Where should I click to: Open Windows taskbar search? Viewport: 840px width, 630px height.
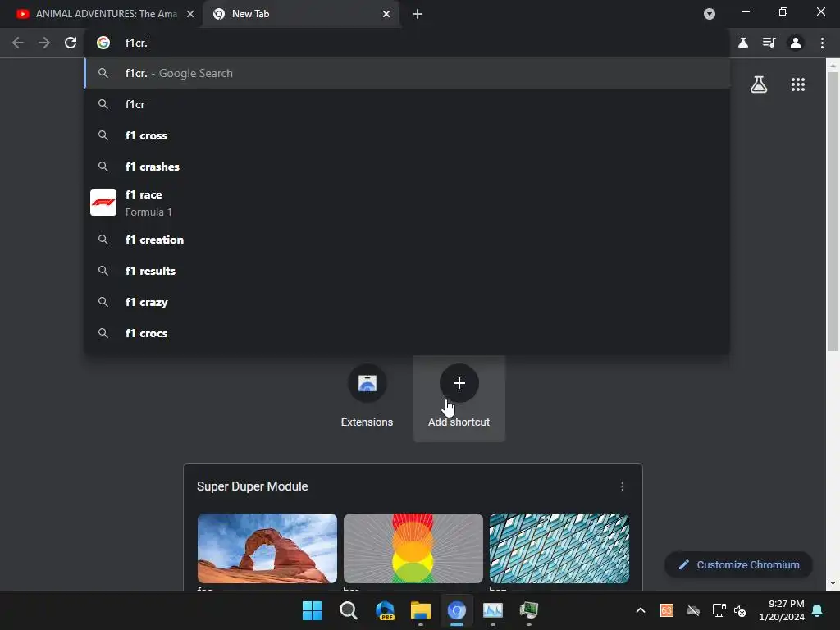point(348,610)
